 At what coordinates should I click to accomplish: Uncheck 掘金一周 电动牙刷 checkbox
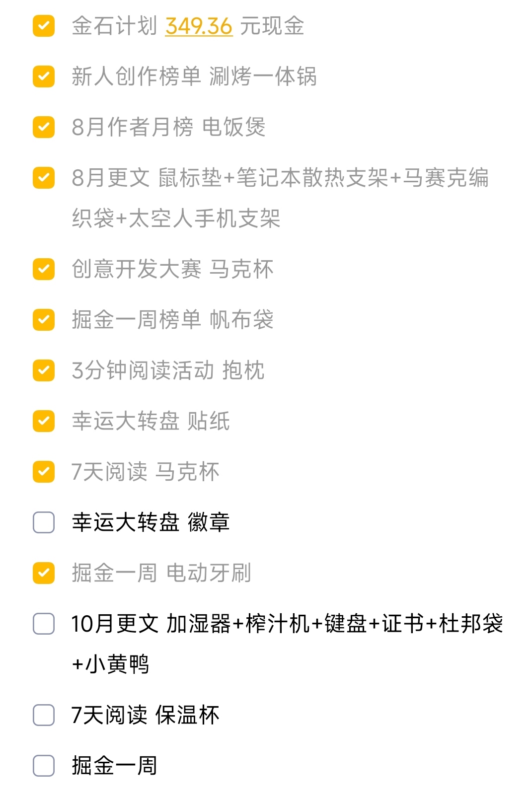[x=44, y=573]
